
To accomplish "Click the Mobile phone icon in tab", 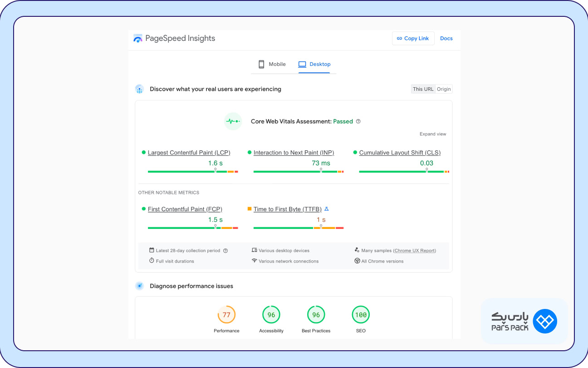I will (261, 64).
